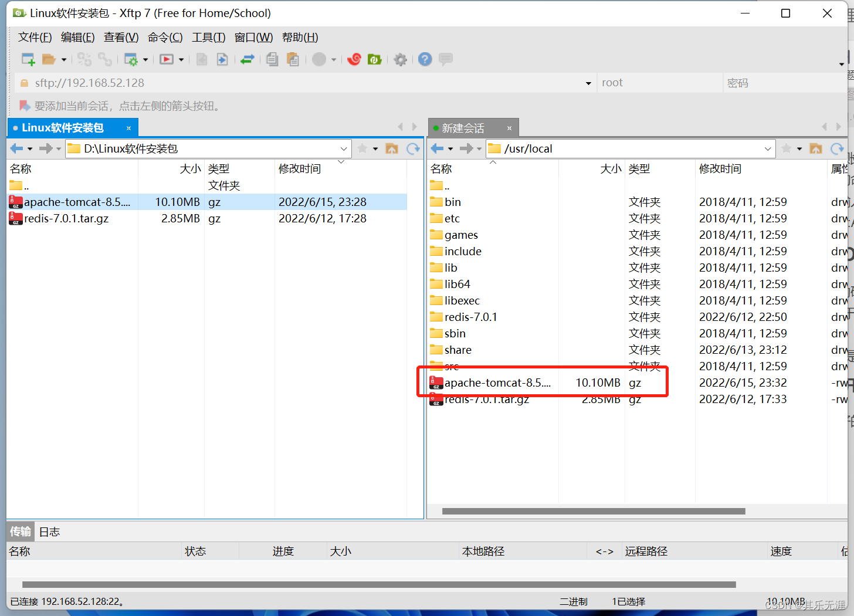Image resolution: width=854 pixels, height=616 pixels.
Task: Go back in remote pane navigation
Action: pyautogui.click(x=438, y=149)
